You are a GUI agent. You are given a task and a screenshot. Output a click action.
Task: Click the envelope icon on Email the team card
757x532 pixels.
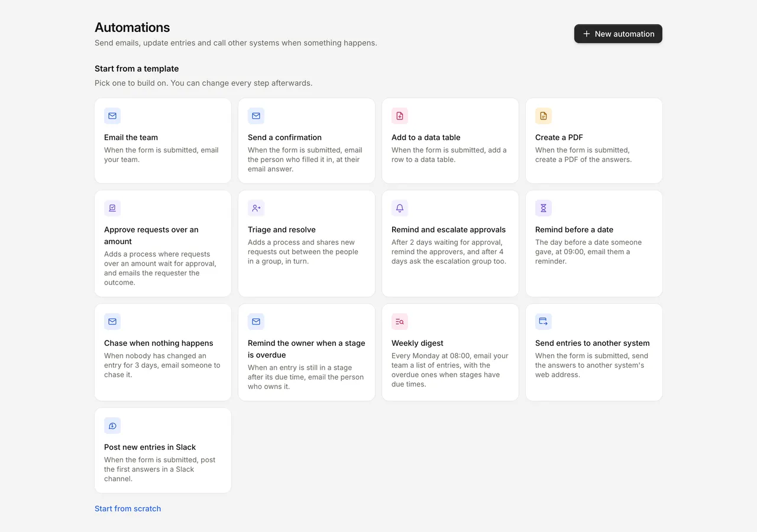click(112, 116)
